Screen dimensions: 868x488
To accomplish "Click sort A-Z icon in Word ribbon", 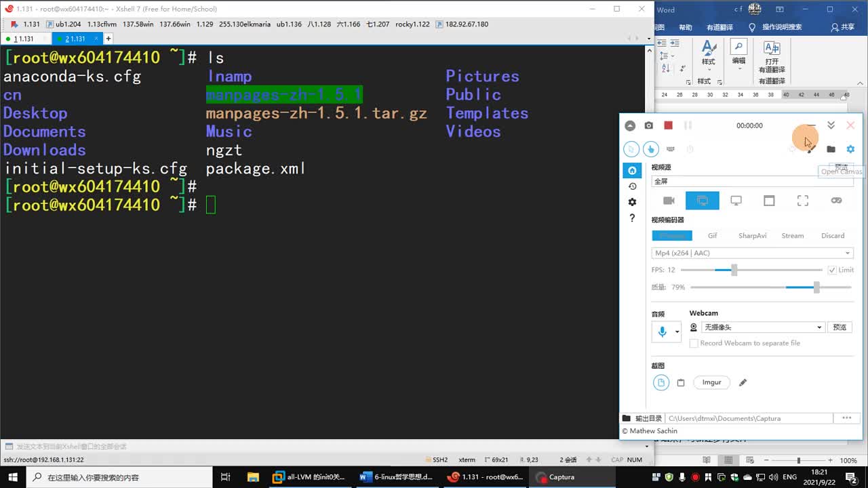I will pos(665,68).
